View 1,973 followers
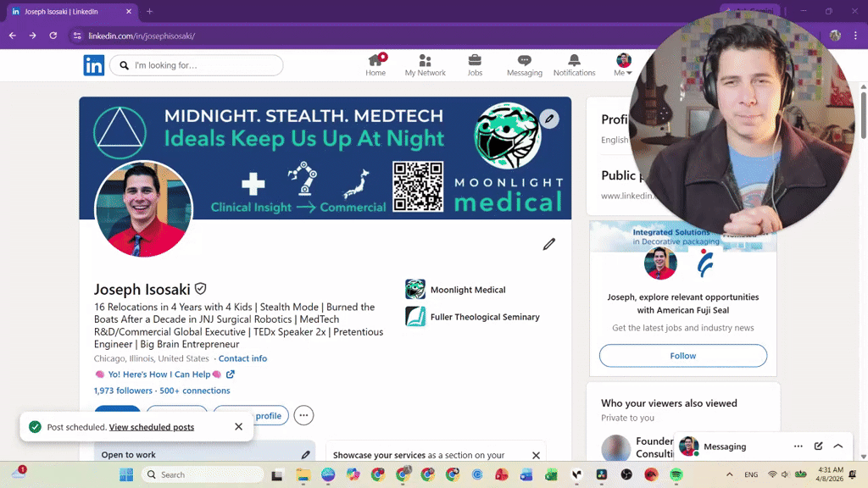The height and width of the screenshot is (488, 868). pyautogui.click(x=123, y=391)
